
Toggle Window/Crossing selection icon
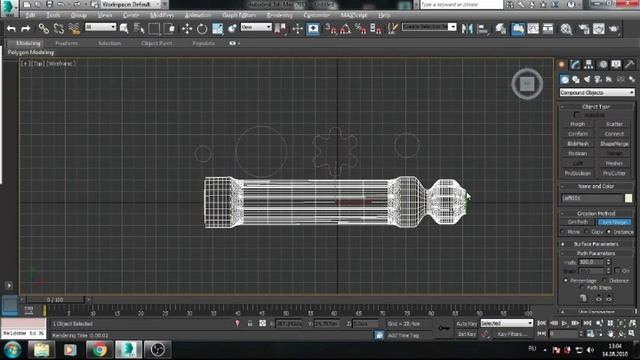(x=169, y=29)
